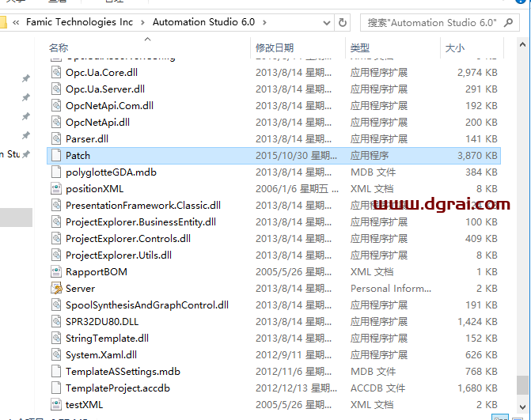Select OpcNetApi.Com.dll file name

coord(110,106)
